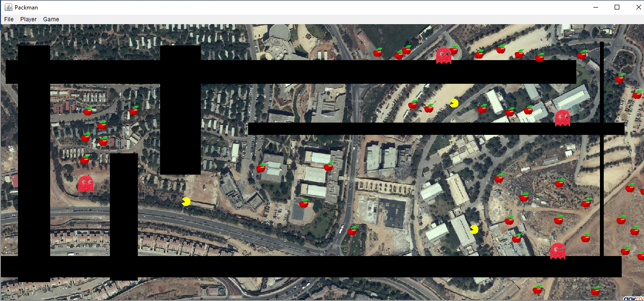
Task: Open the Player menu
Action: click(28, 19)
